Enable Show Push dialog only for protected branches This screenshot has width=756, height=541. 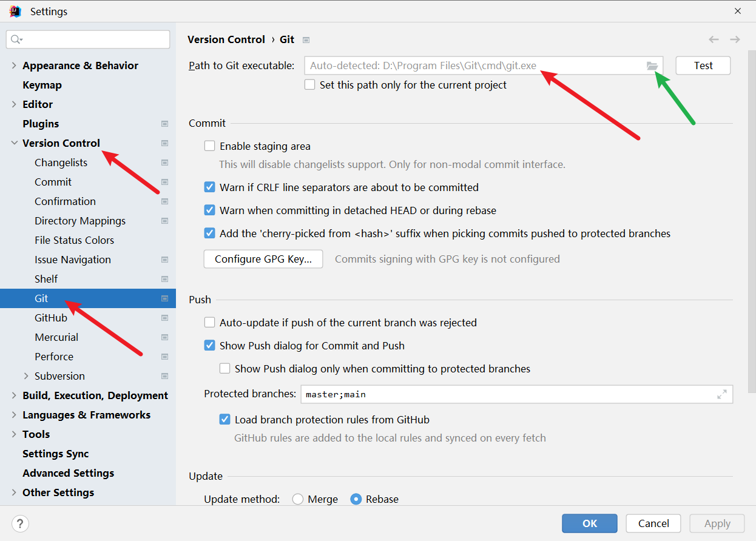pyautogui.click(x=224, y=369)
